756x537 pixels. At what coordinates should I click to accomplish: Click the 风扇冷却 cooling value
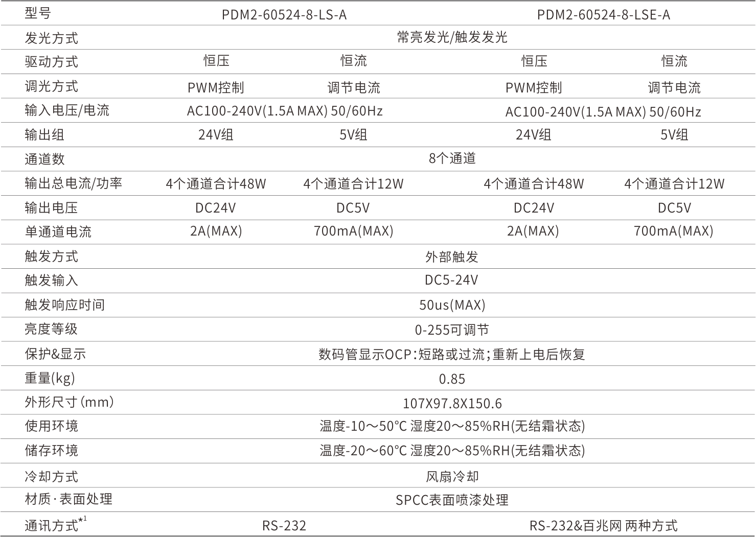(452, 477)
